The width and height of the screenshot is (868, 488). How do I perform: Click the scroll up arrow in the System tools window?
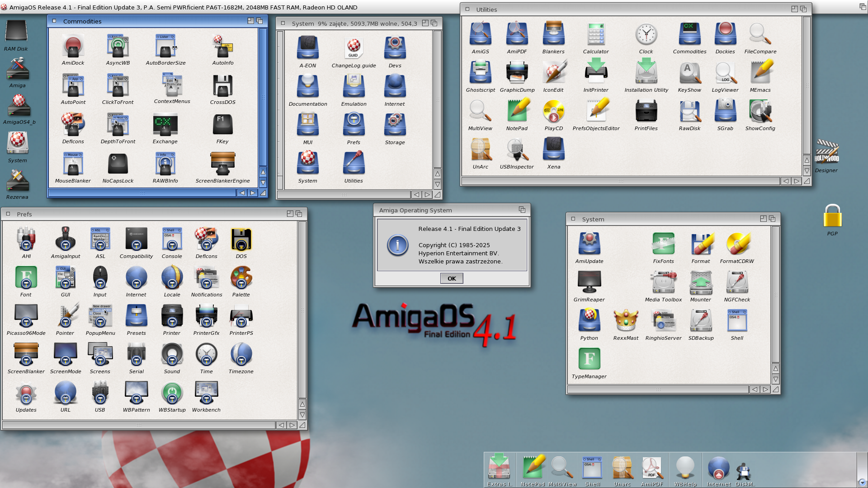pyautogui.click(x=775, y=368)
